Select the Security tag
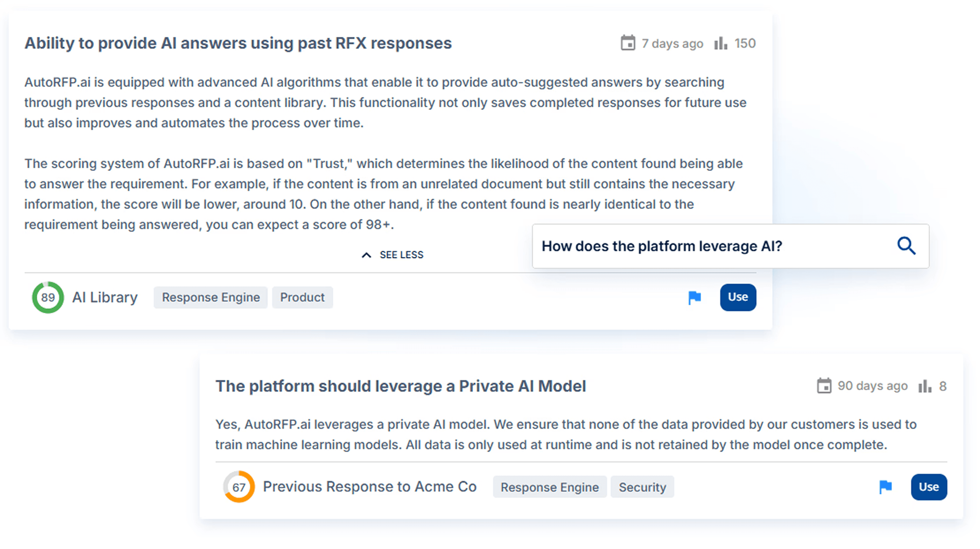The width and height of the screenshot is (980, 549). (642, 487)
